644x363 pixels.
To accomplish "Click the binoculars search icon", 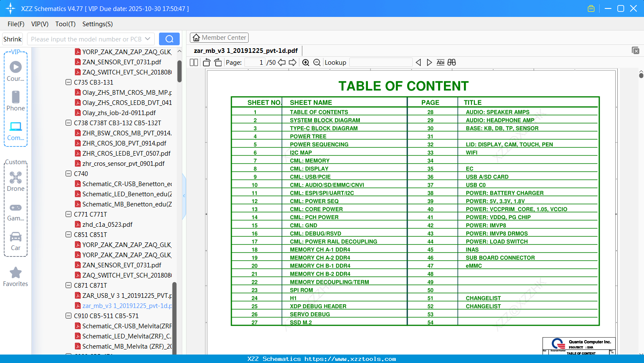I will [452, 63].
